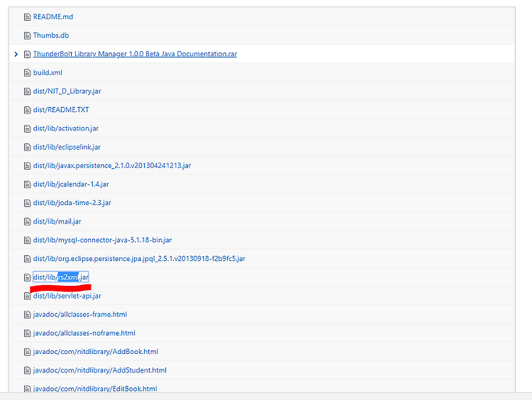Click file icon beside dist/NIT_D_Library.jar
This screenshot has width=532, height=400.
click(27, 91)
